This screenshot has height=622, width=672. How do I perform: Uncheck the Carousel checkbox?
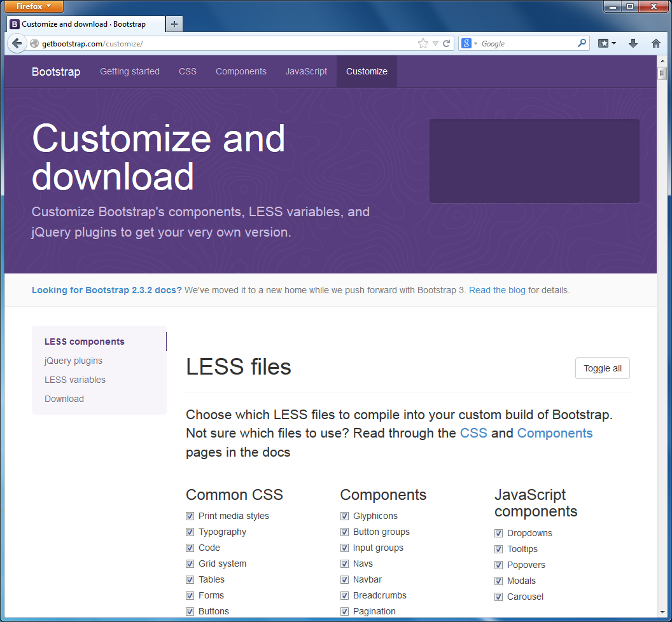[498, 597]
